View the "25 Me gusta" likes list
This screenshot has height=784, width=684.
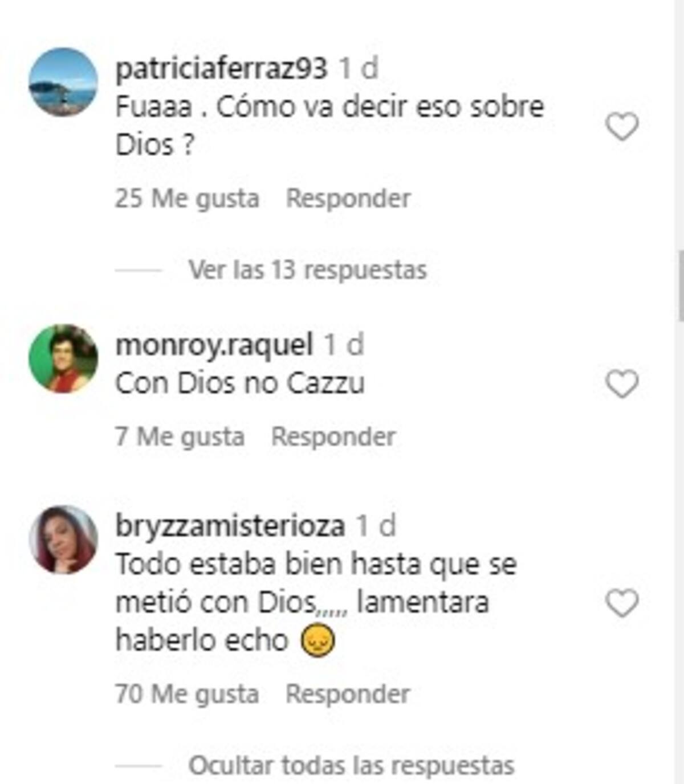click(x=188, y=198)
